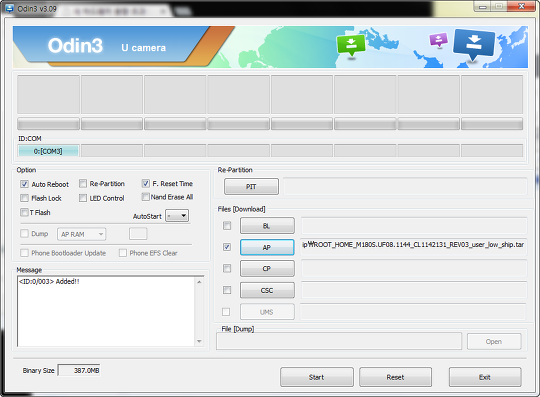This screenshot has height=397, width=540.
Task: Tick the CSC file checkbox
Action: tap(227, 290)
